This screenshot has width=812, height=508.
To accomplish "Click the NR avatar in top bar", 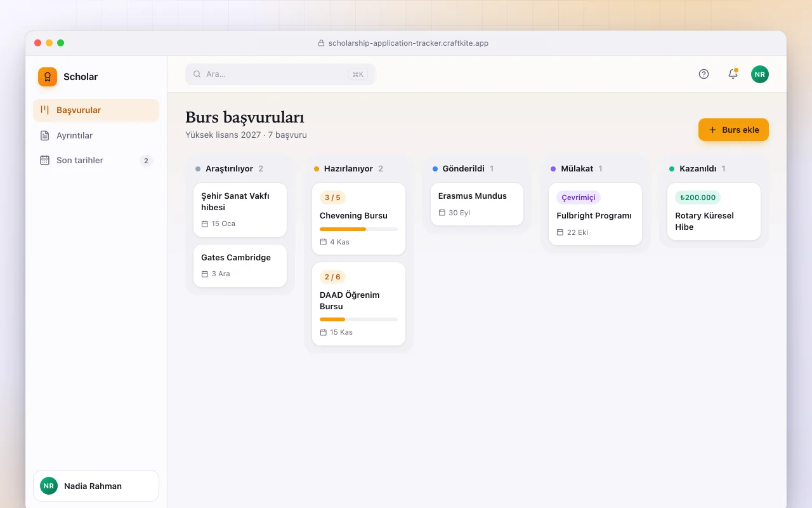I will pos(760,74).
